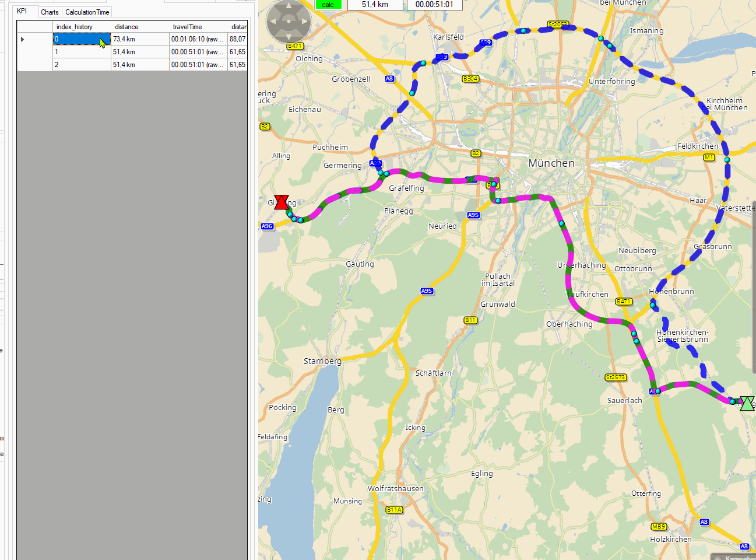Pan the map right with the right arrow
This screenshot has height=560, width=756.
point(304,22)
